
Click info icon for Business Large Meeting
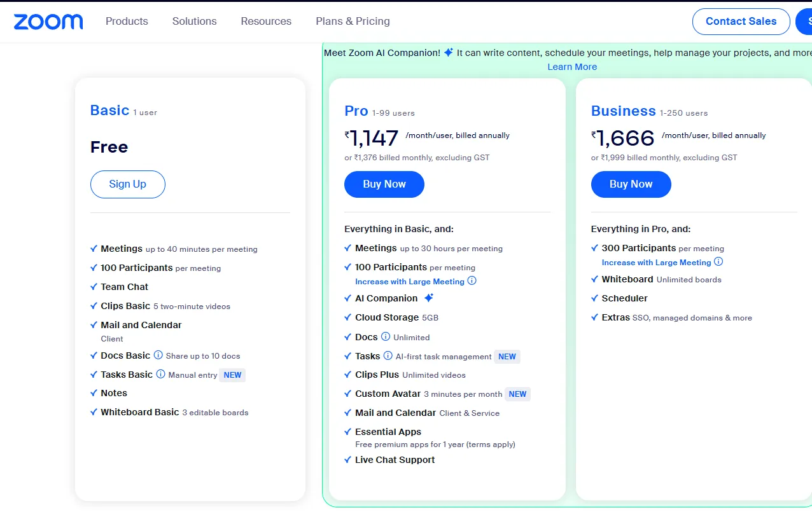pyautogui.click(x=718, y=262)
